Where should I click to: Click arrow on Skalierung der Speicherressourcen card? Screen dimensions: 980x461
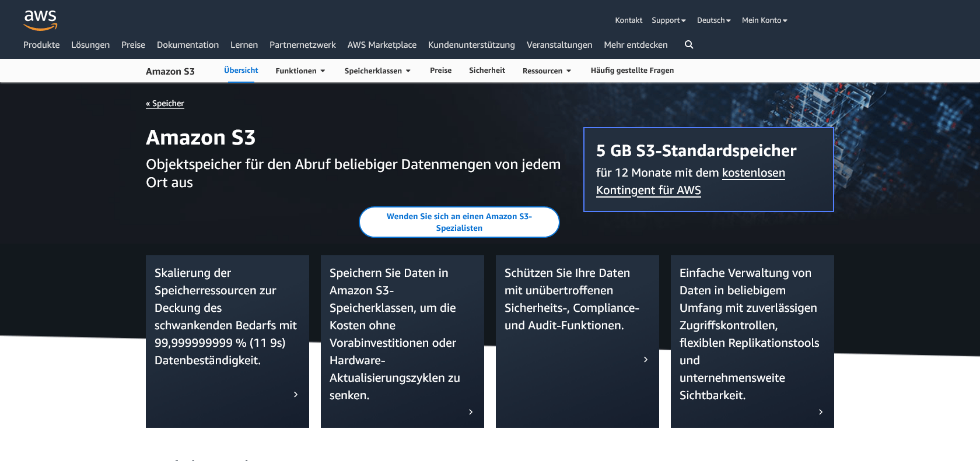tap(296, 395)
